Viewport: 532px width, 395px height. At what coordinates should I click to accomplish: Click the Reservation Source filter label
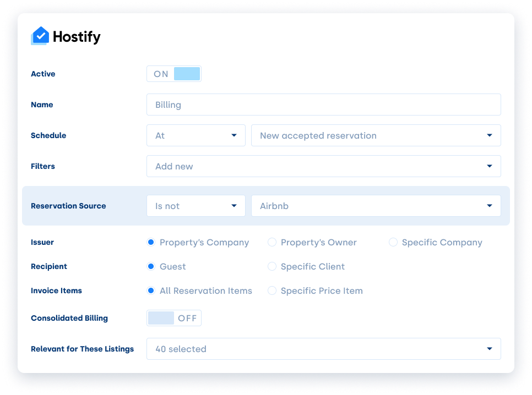(x=68, y=206)
